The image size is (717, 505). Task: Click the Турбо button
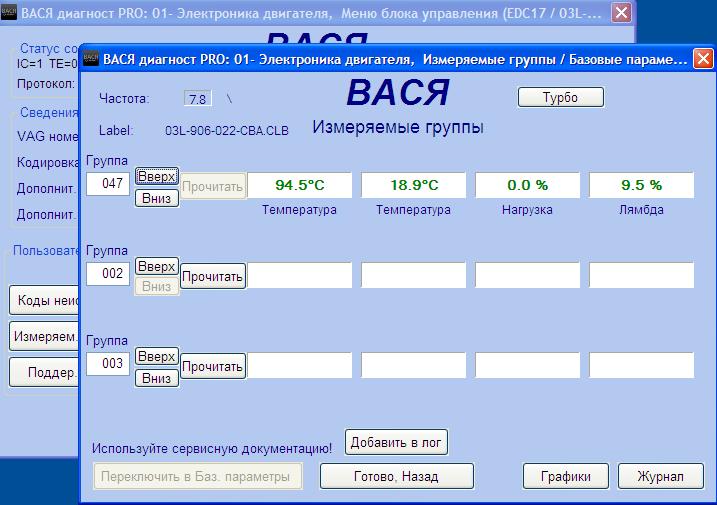pyautogui.click(x=561, y=97)
